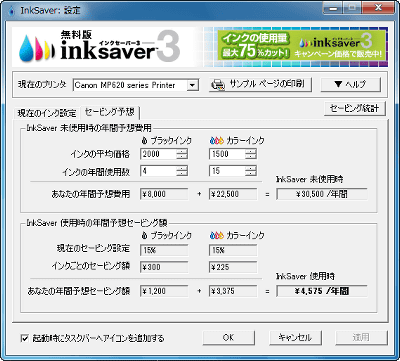Minimize the InkSaver settings window
400x361 pixels.
[334, 7]
